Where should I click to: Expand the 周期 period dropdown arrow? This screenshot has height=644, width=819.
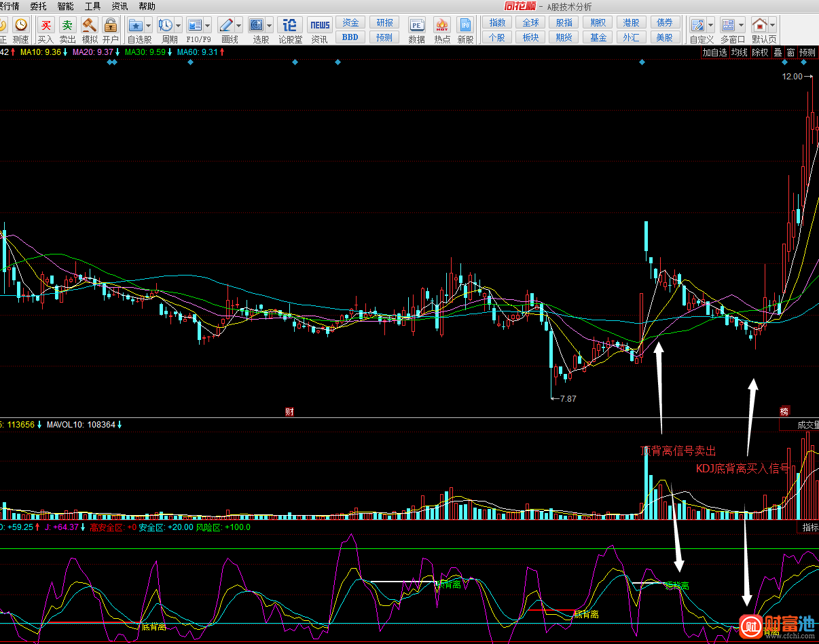pyautogui.click(x=178, y=26)
